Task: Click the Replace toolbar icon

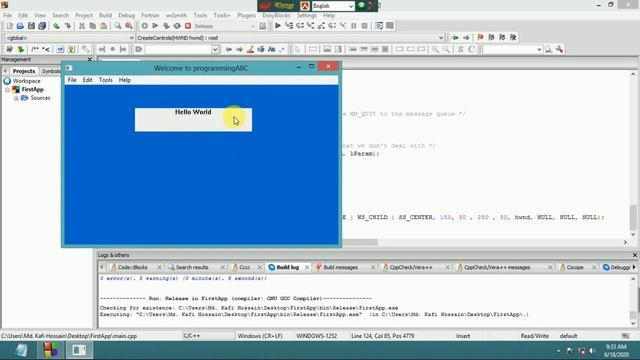Action: point(129,26)
